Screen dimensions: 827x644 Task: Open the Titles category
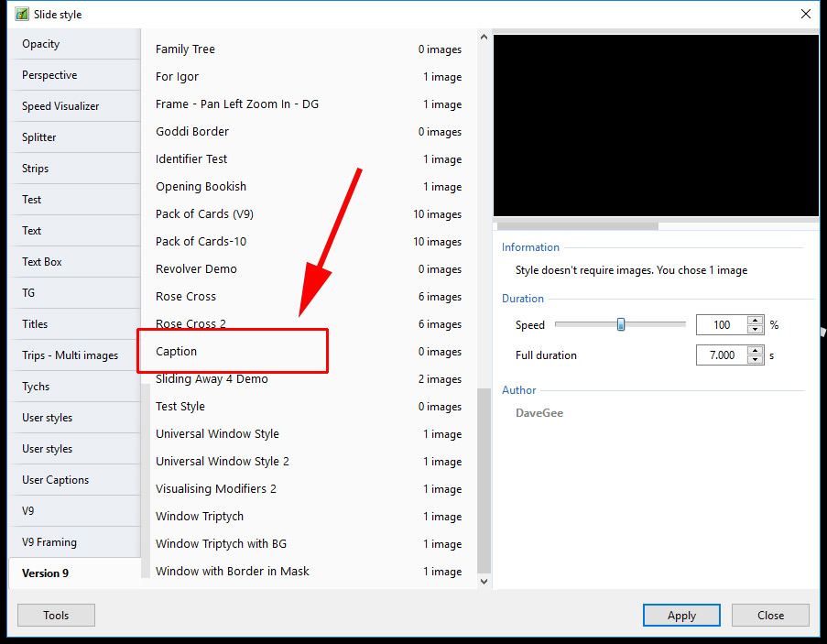(x=74, y=324)
